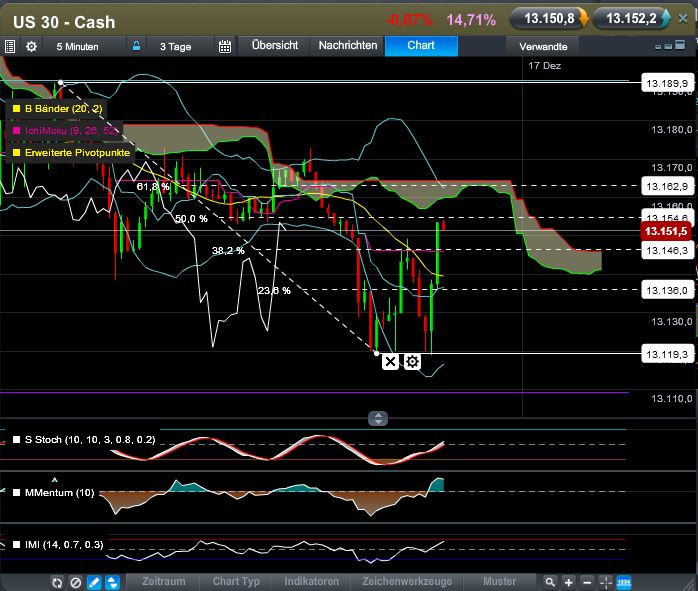Image resolution: width=698 pixels, height=591 pixels.
Task: Open the Zeitraum menu
Action: point(163,582)
